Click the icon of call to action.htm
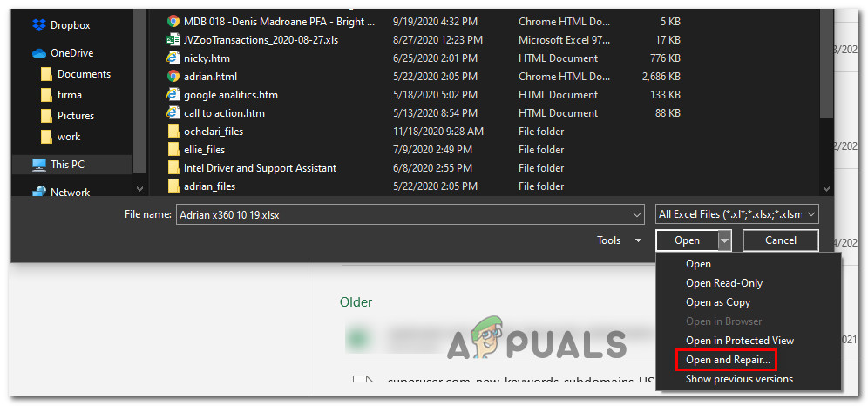Viewport: 868px width, 406px height. click(x=173, y=113)
